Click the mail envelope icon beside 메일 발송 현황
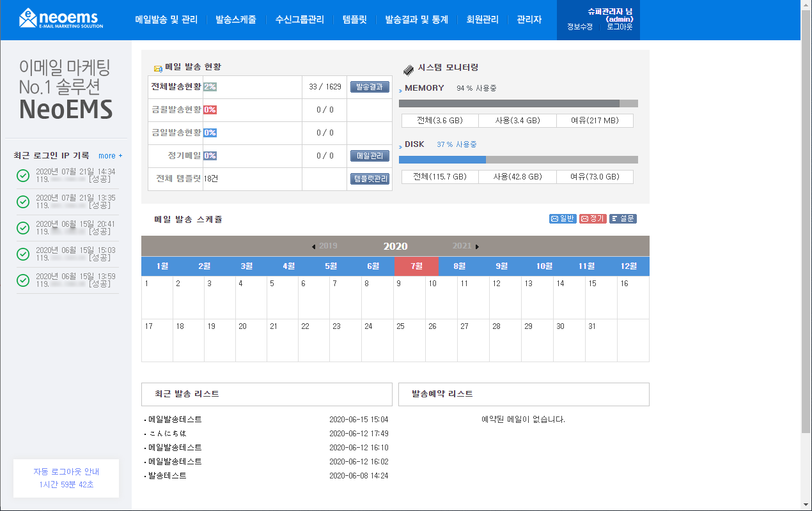This screenshot has width=812, height=511. [158, 68]
